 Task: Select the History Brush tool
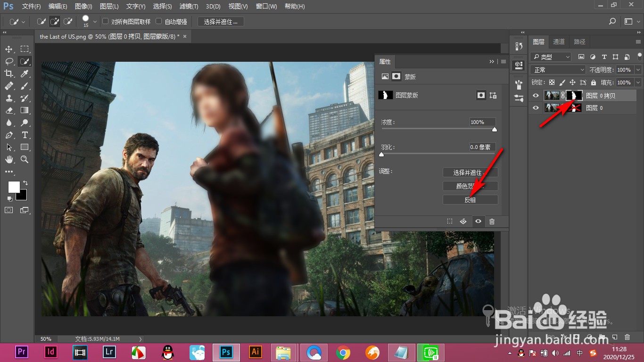[x=25, y=98]
